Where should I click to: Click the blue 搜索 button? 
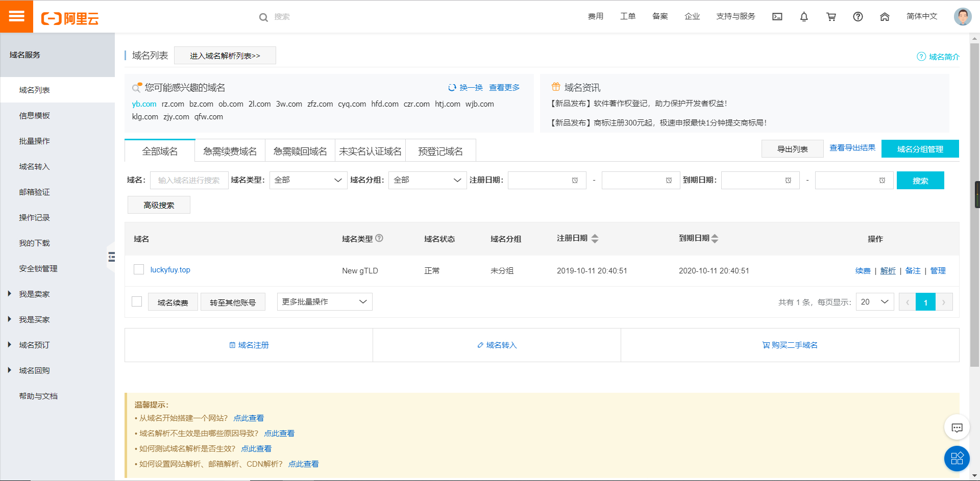coord(920,181)
